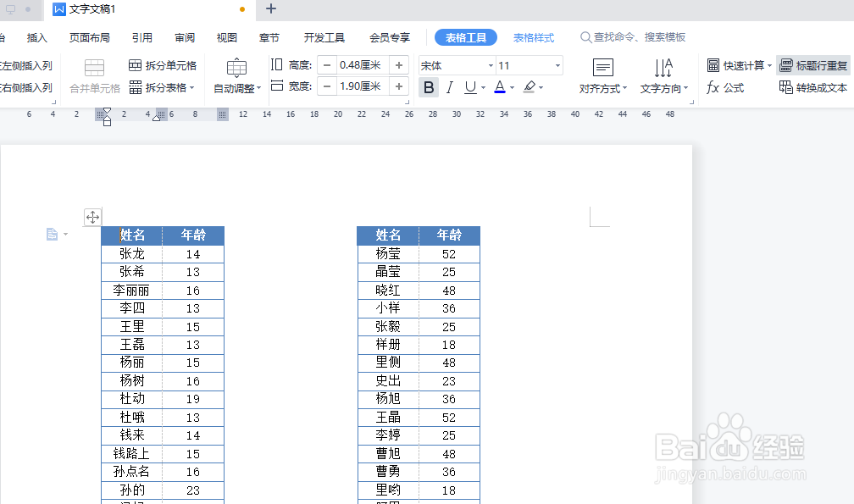Open the 审阅 ribbon tab

pyautogui.click(x=185, y=36)
